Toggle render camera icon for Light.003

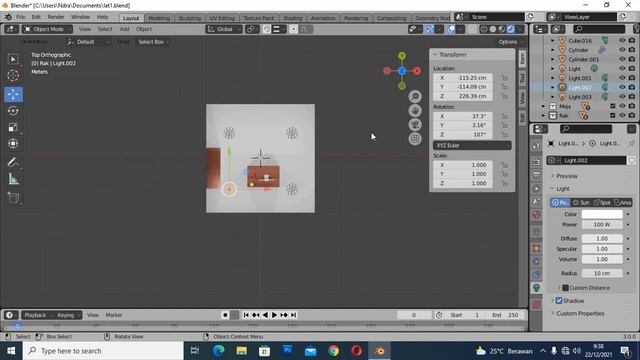click(x=632, y=97)
